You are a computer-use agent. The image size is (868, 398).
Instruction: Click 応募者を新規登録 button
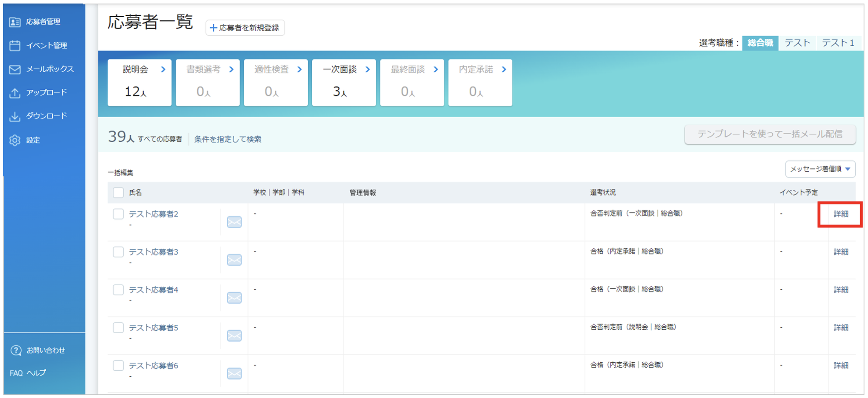pyautogui.click(x=245, y=28)
